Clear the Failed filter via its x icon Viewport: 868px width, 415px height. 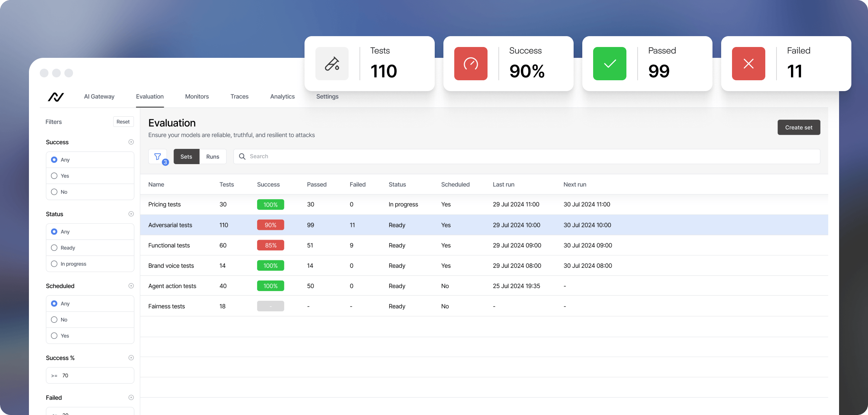[x=131, y=398]
